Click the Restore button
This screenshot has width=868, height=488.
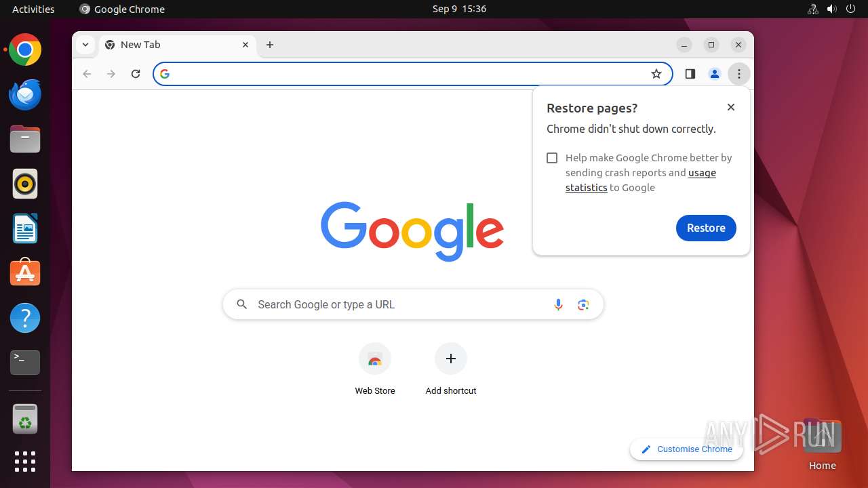[706, 228]
